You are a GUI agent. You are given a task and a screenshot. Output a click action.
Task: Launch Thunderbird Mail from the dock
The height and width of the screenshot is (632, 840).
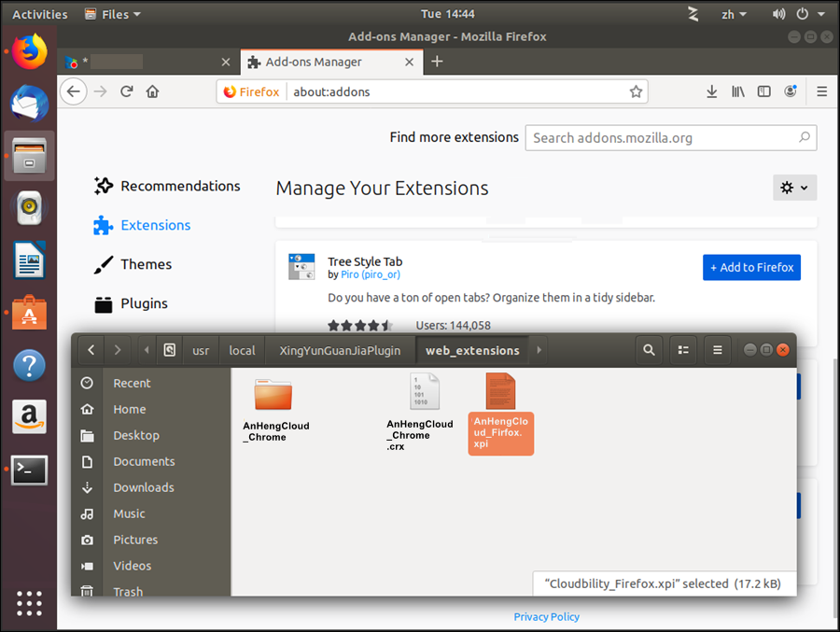(x=30, y=103)
